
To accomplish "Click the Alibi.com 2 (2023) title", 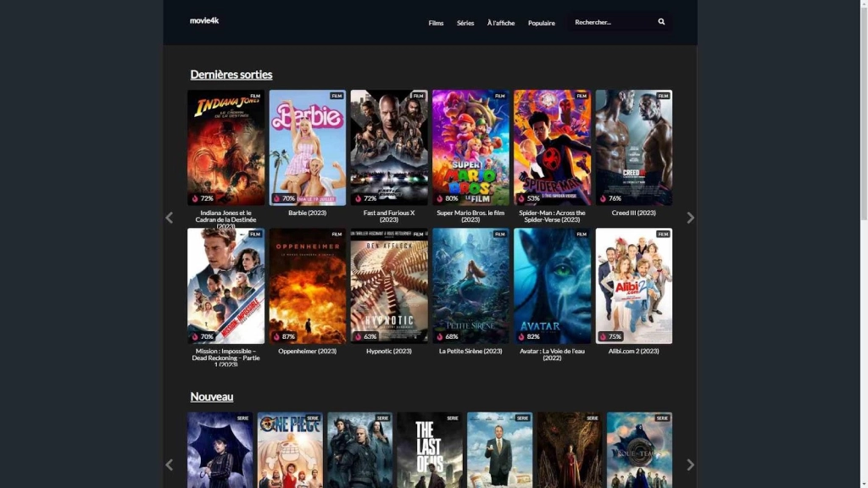I will tap(633, 351).
